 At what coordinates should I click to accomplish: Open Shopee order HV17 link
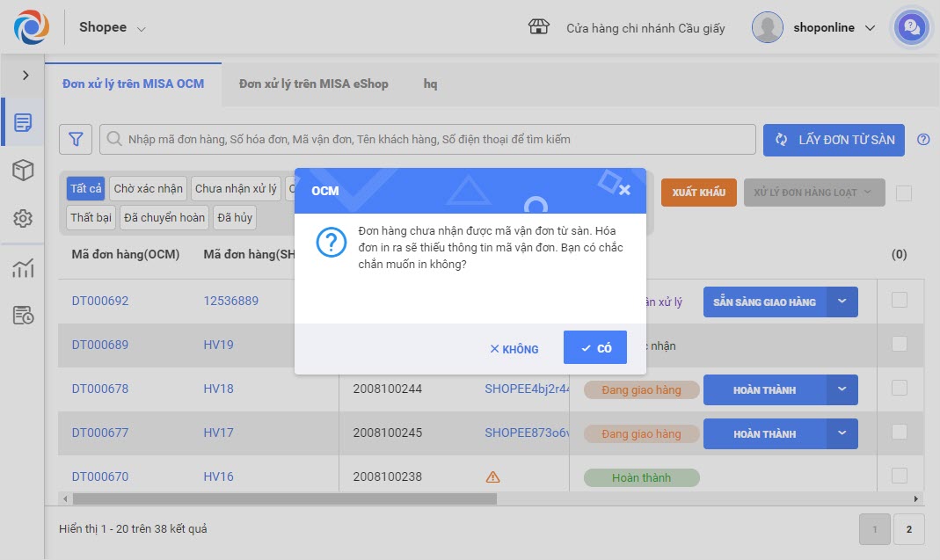click(x=218, y=433)
